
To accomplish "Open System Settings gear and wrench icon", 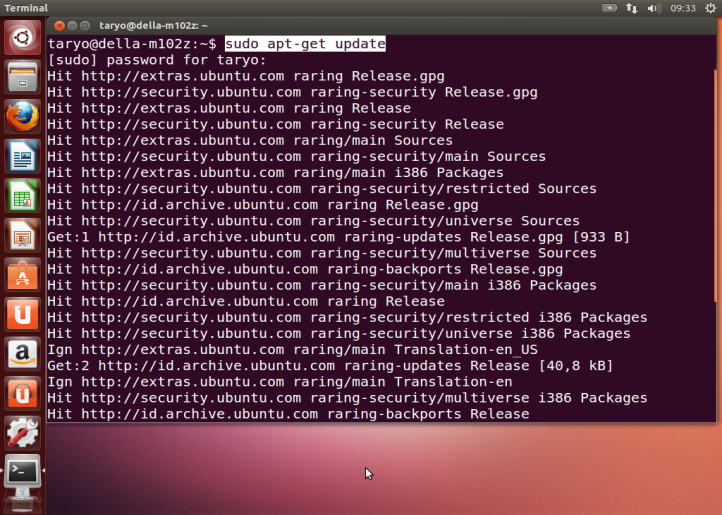I will point(22,433).
